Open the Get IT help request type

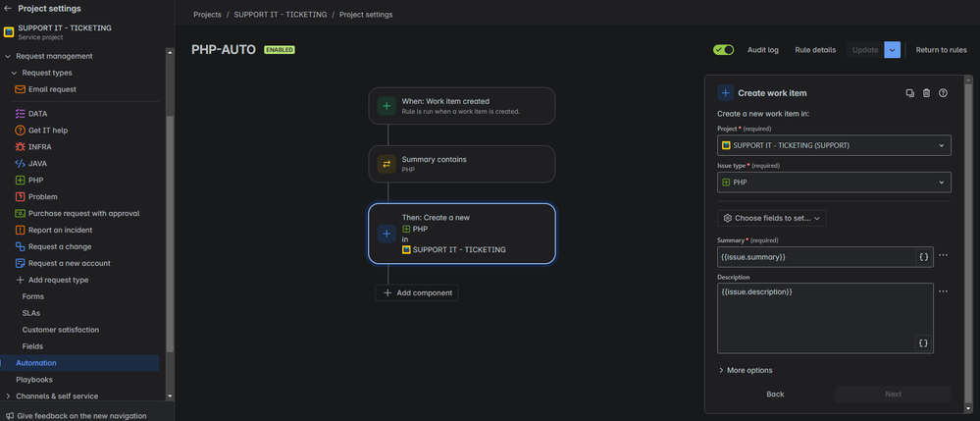[x=47, y=131]
